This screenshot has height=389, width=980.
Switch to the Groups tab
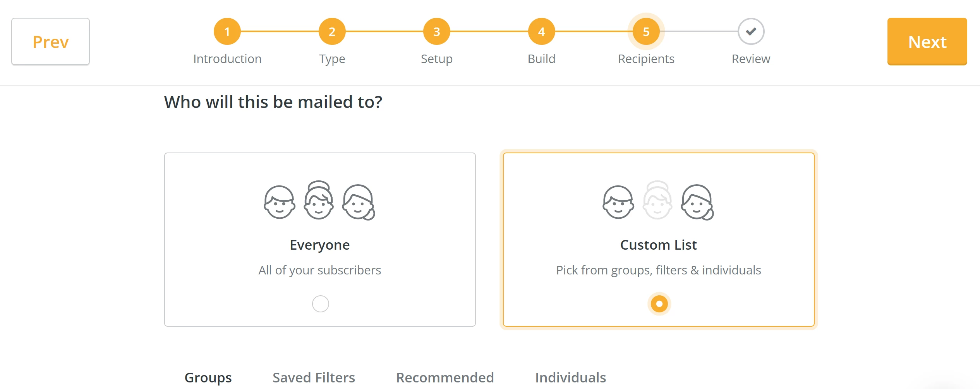pos(208,377)
